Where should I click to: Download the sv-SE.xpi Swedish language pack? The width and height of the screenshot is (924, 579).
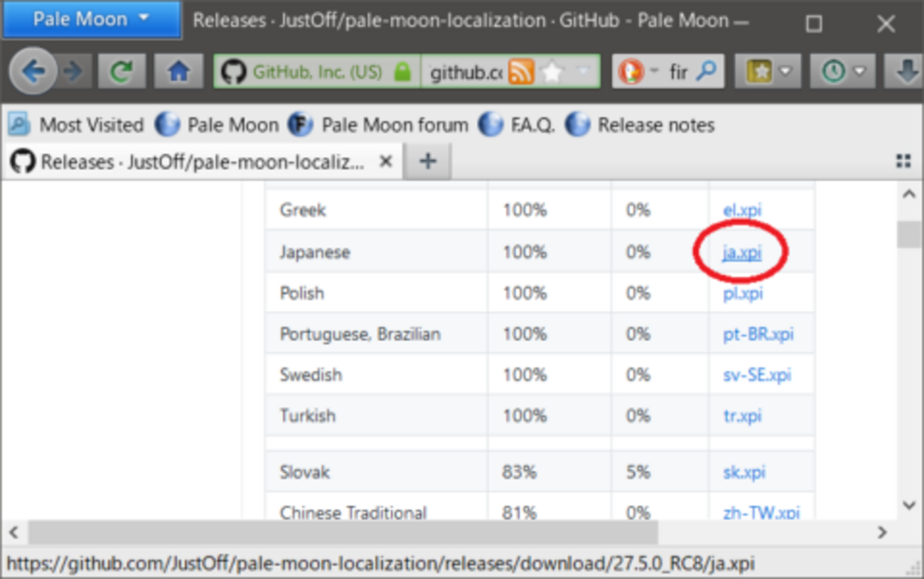click(x=756, y=374)
